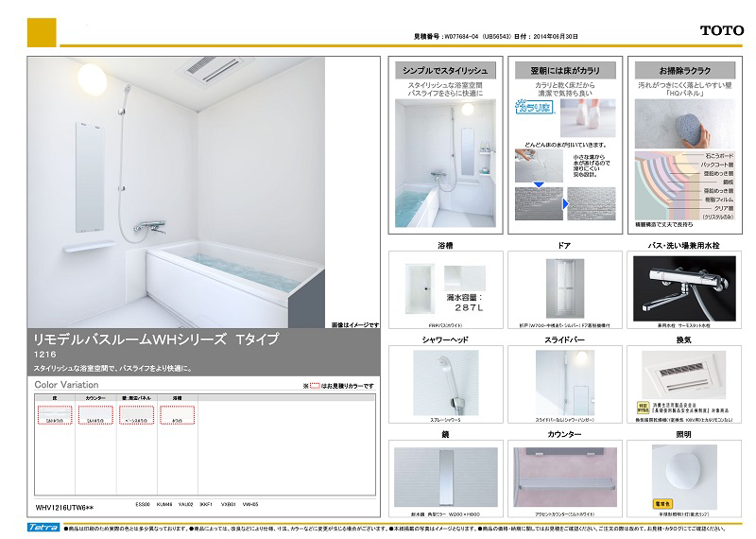Click the クリア層 label in the layer diagram
Viewport: 756px width, 539px height.
tap(724, 208)
